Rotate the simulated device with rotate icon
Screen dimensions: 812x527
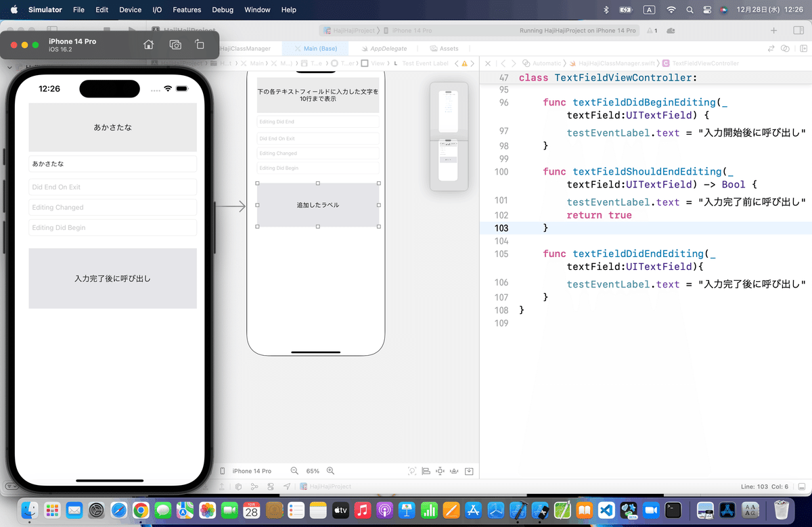point(200,45)
